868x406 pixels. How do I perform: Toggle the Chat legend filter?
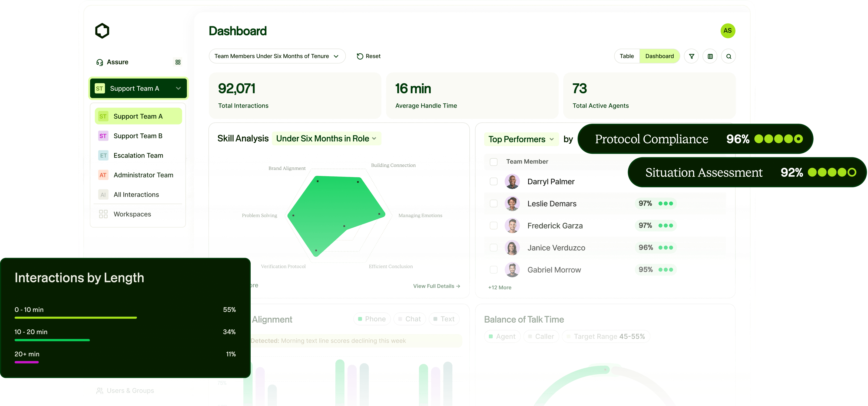click(410, 319)
